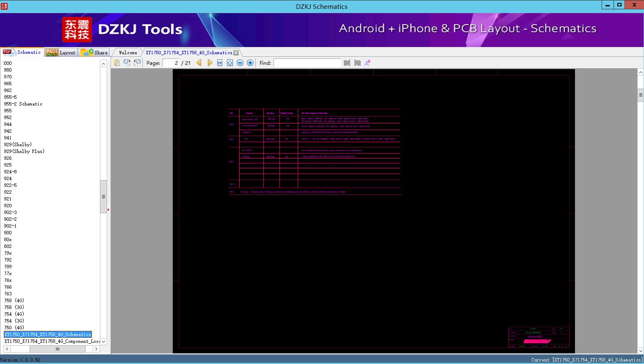Click the sidebar list scroll-up arrow
Viewport: 644px width, 364px height.
(x=103, y=64)
